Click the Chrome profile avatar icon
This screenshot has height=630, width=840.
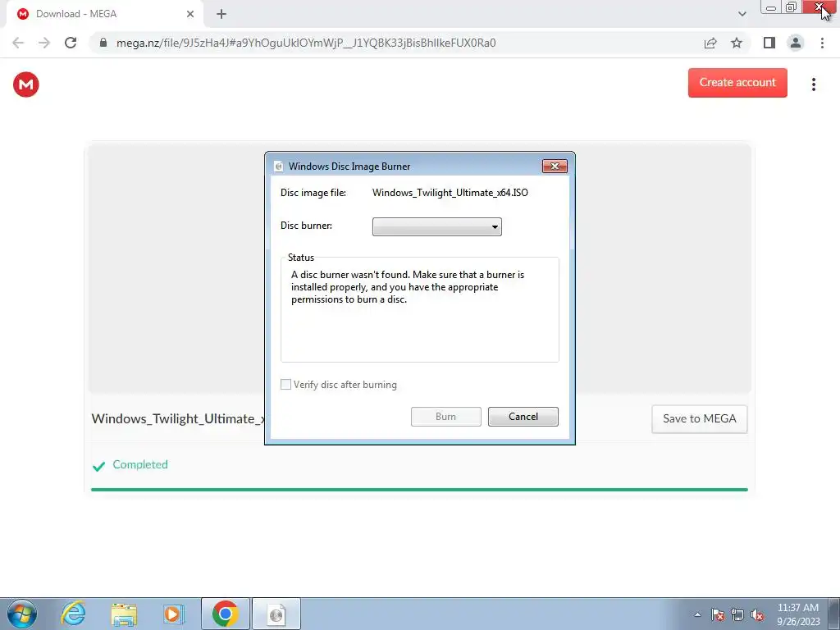tap(795, 43)
